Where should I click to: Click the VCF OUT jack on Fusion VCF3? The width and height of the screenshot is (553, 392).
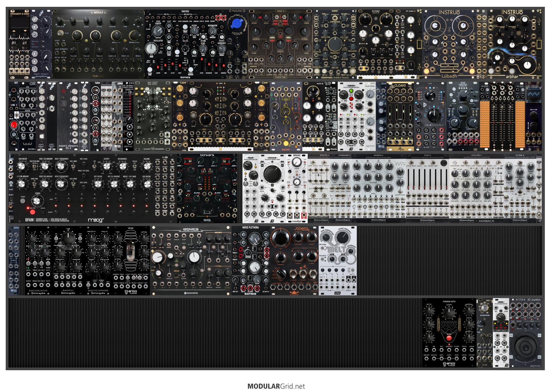click(472, 359)
